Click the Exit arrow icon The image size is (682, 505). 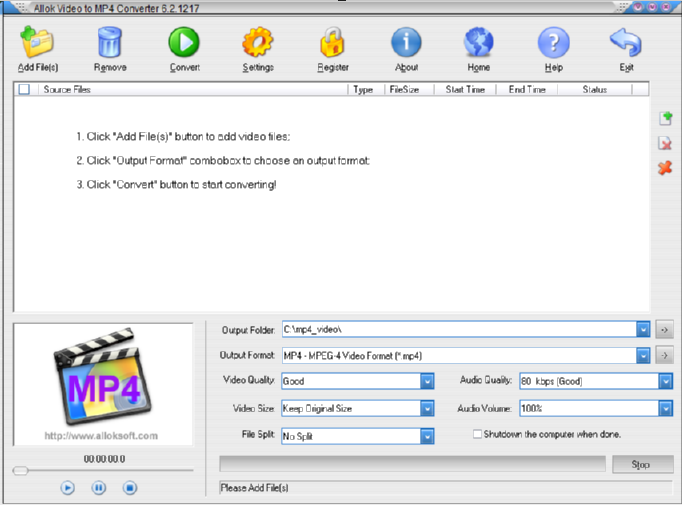[x=626, y=42]
